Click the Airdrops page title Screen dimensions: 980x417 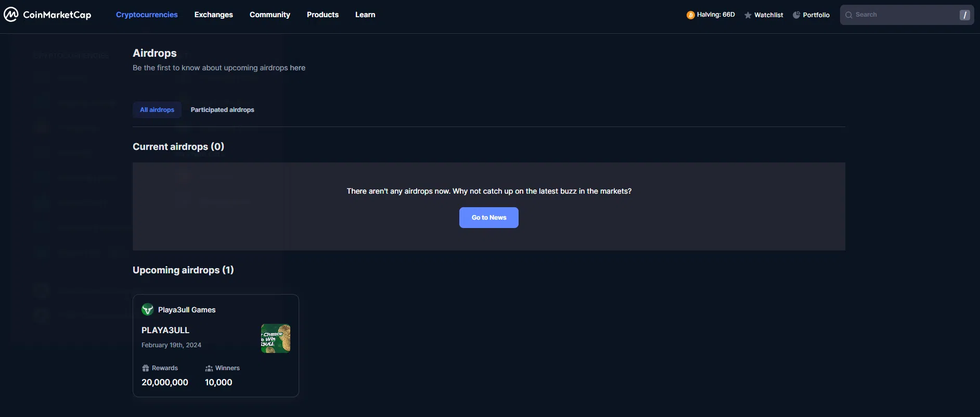pos(154,53)
